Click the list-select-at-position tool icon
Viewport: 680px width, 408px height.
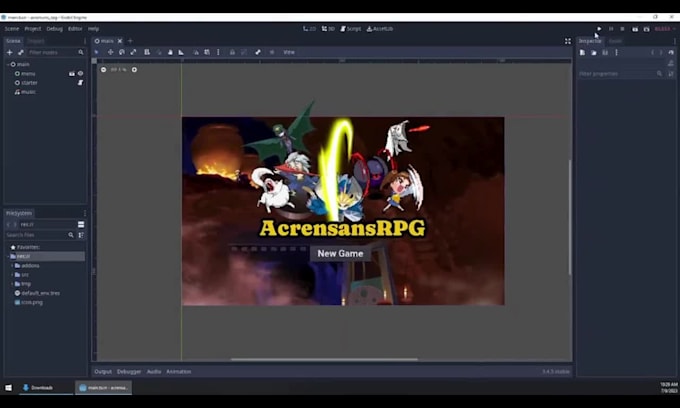[147, 52]
